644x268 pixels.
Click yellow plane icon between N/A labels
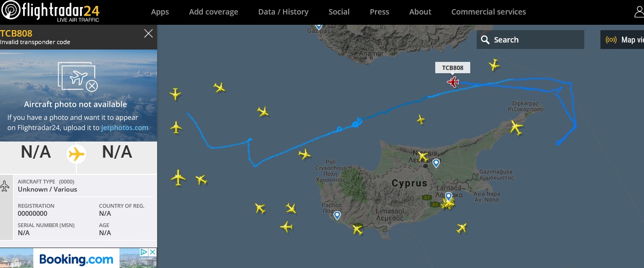tap(77, 154)
